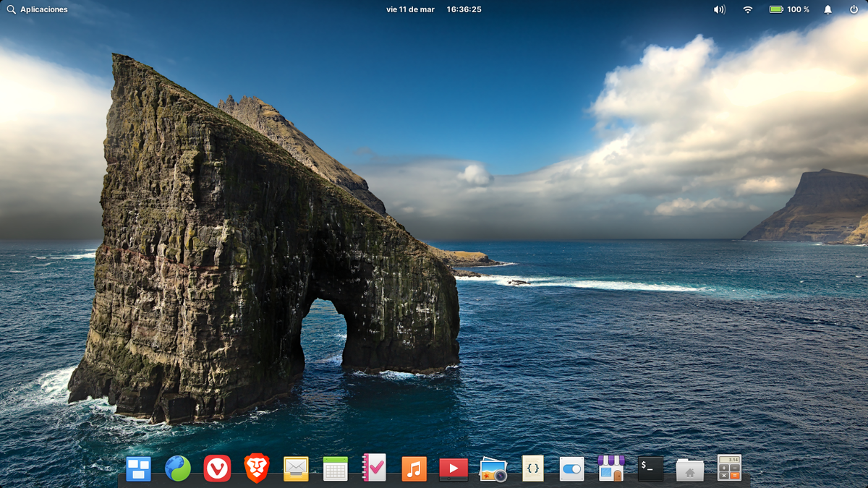Open the notifications bell indicator

(x=828, y=9)
